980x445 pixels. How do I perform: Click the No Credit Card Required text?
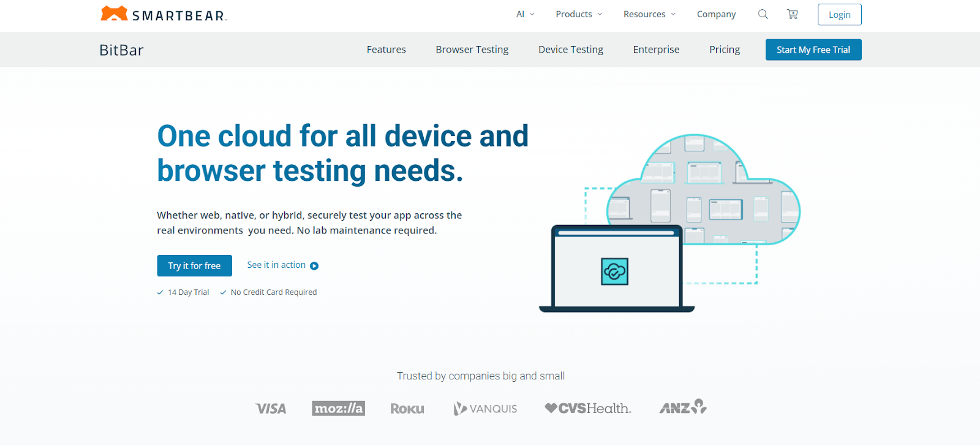click(x=274, y=292)
